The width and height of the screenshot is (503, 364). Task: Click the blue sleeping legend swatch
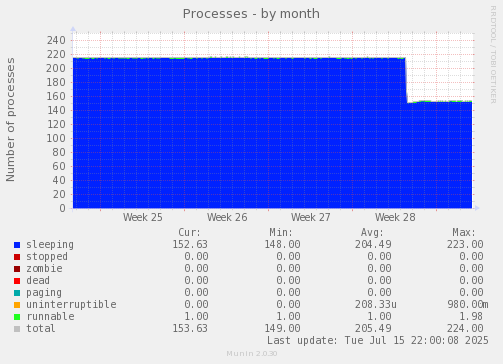coord(17,245)
